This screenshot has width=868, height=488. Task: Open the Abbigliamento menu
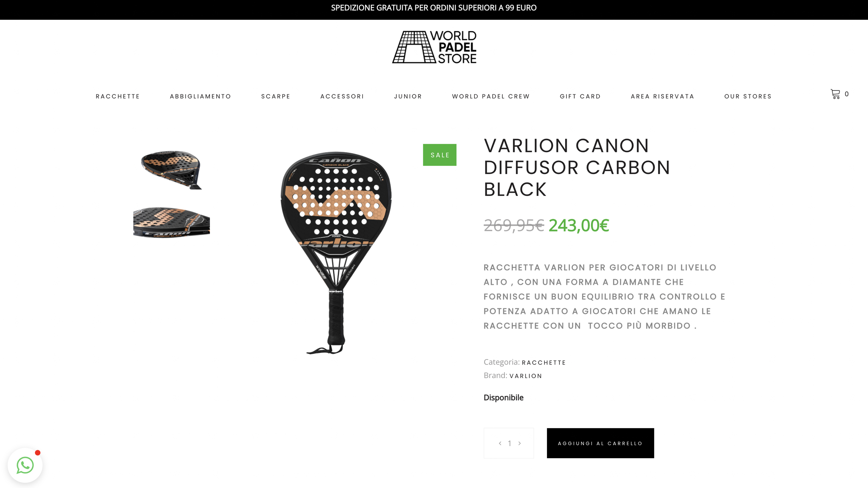(200, 96)
